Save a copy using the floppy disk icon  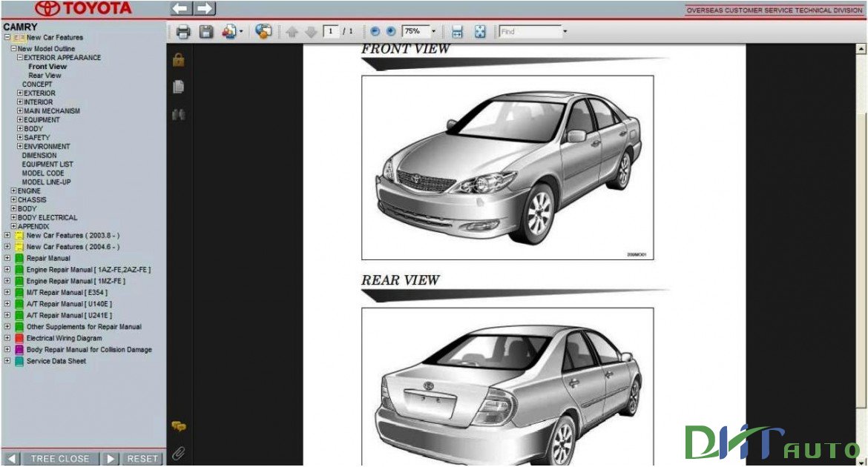(206, 32)
